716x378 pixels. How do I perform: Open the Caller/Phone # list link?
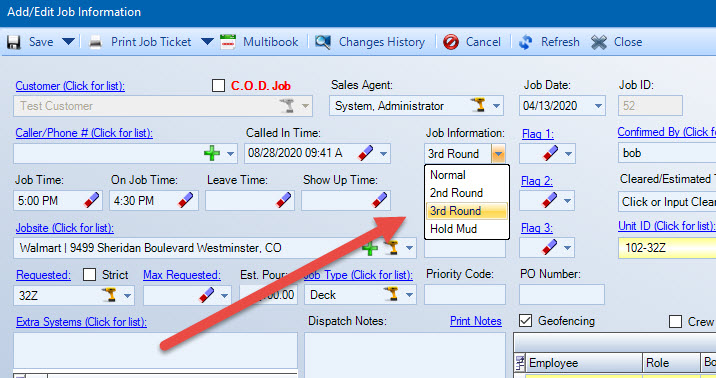coord(84,133)
